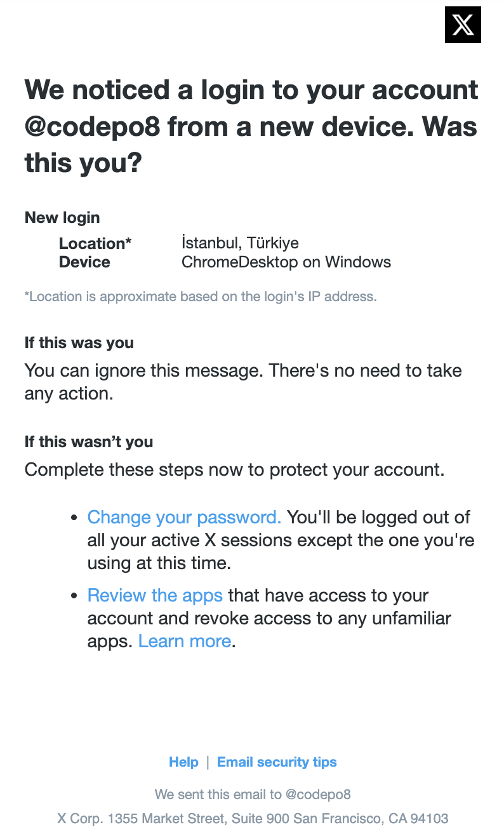This screenshot has height=827, width=504.
Task: Follow the Review the apps link
Action: 155,595
